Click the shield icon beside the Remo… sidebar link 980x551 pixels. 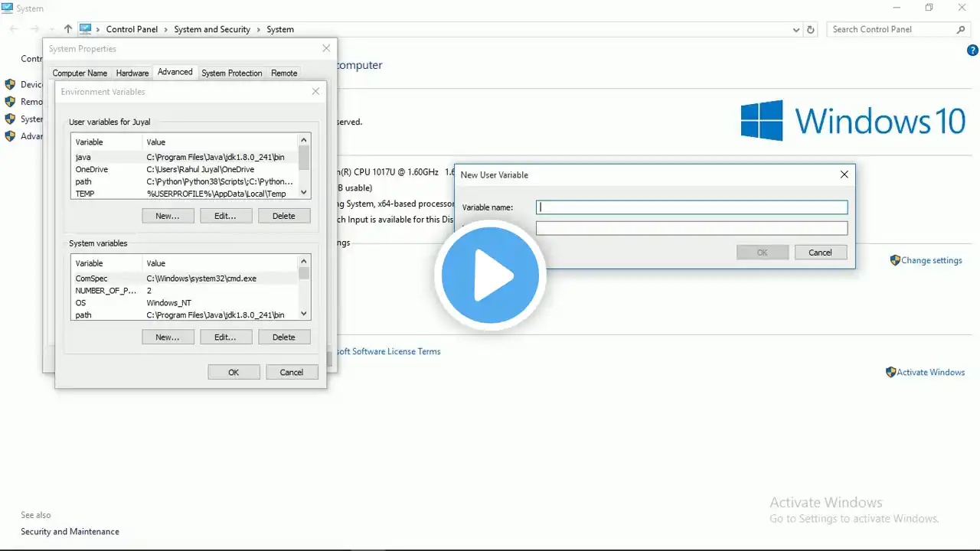(10, 101)
